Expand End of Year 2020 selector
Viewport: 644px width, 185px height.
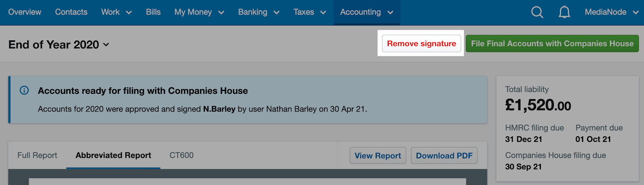tap(59, 44)
